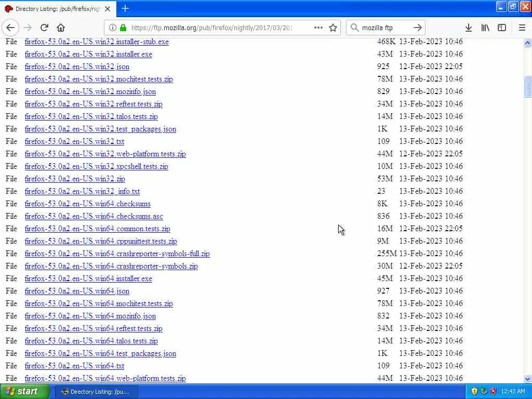Go back to the previous page
Viewport: 532px width, 399px height.
pos(10,28)
